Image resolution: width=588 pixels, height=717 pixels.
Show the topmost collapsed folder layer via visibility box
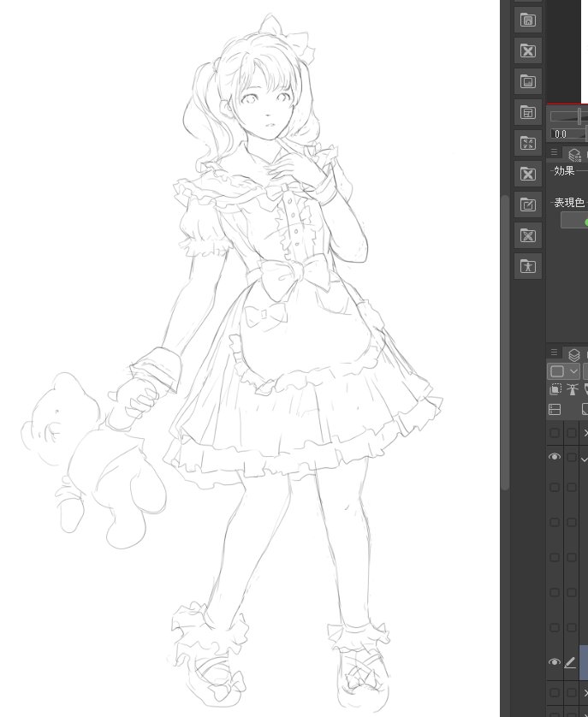click(x=554, y=433)
